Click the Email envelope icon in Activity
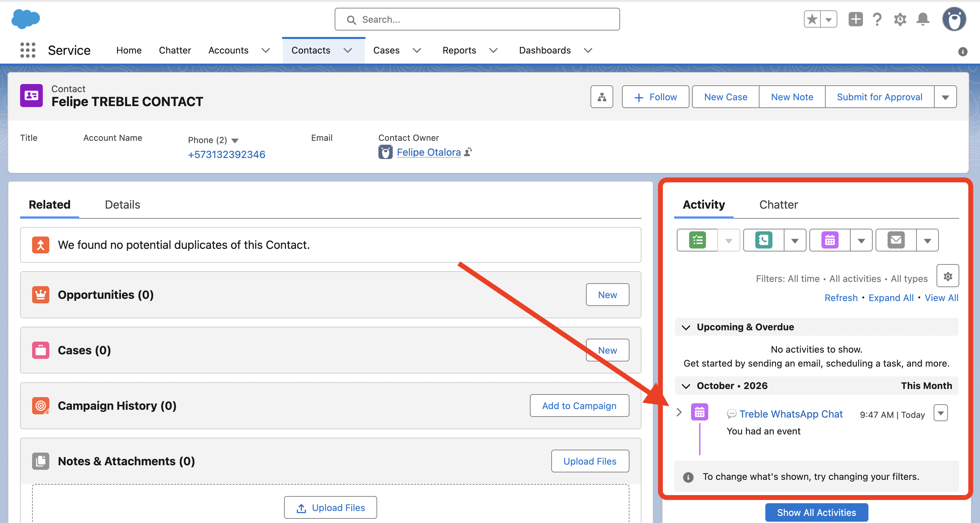 click(x=896, y=240)
